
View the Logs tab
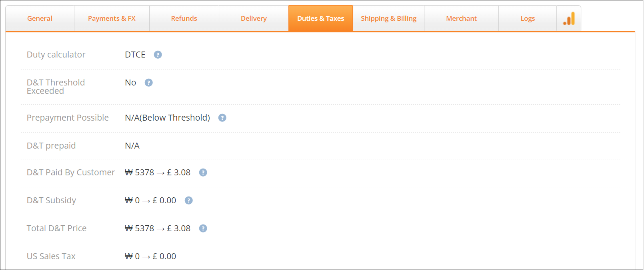pyautogui.click(x=528, y=18)
